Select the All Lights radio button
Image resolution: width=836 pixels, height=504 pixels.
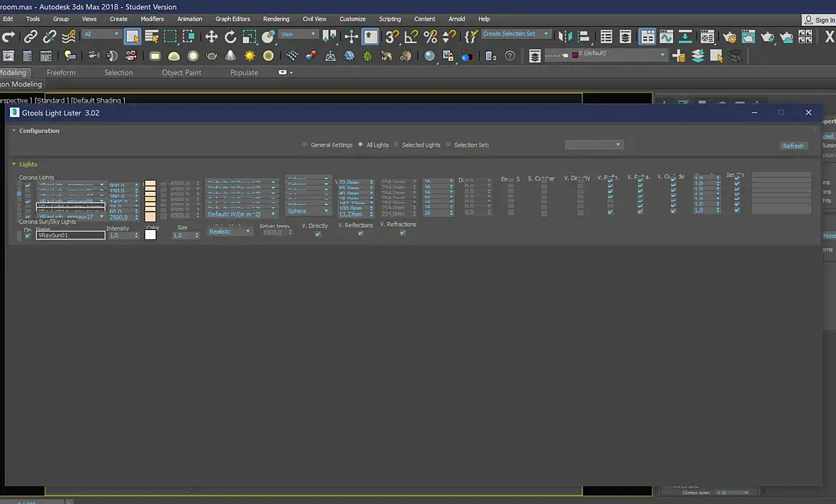pos(361,145)
